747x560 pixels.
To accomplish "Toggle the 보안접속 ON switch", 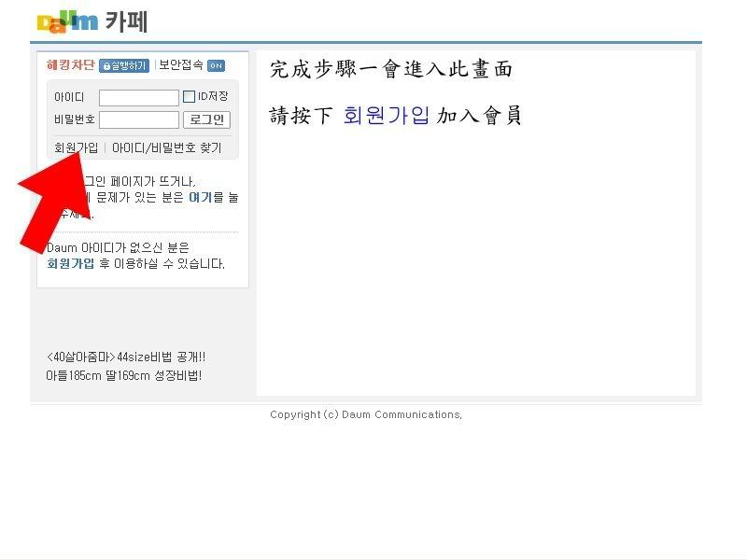I will coord(216,66).
